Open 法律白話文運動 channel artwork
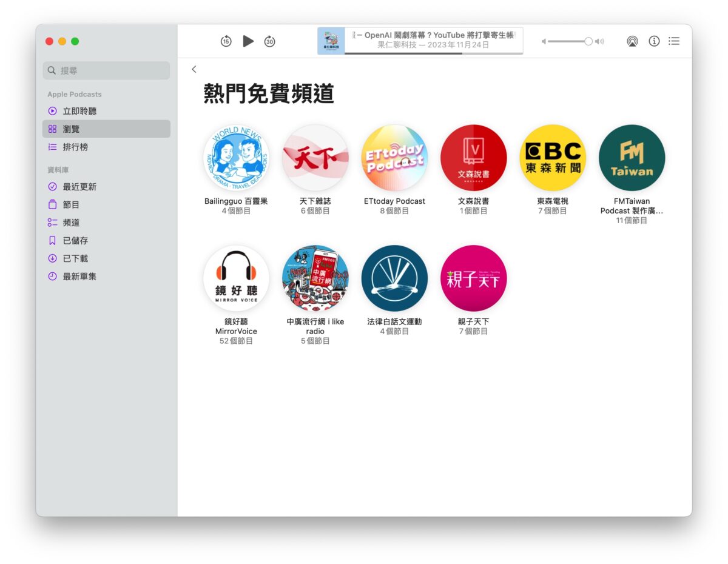This screenshot has width=728, height=564. click(x=394, y=278)
